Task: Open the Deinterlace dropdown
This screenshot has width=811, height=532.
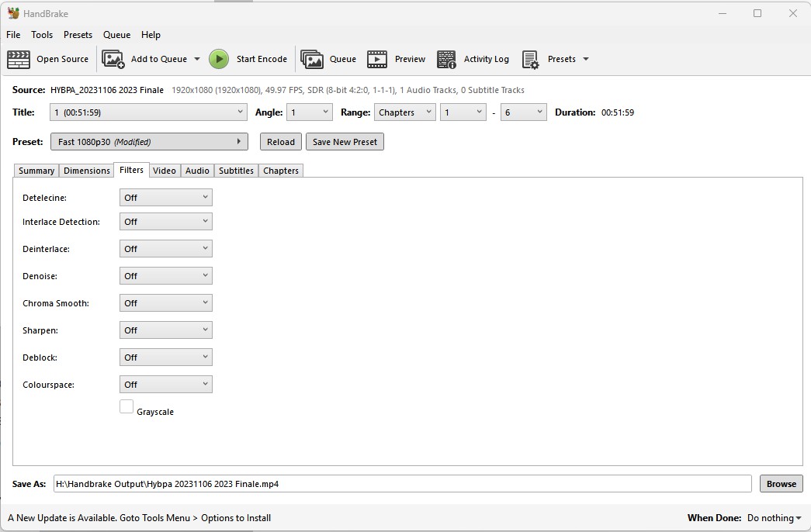Action: (165, 249)
